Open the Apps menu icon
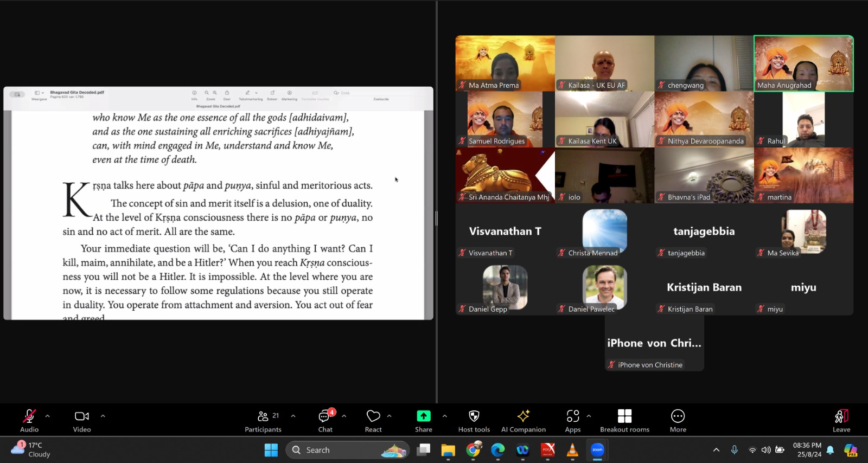The width and height of the screenshot is (868, 463). tap(573, 420)
